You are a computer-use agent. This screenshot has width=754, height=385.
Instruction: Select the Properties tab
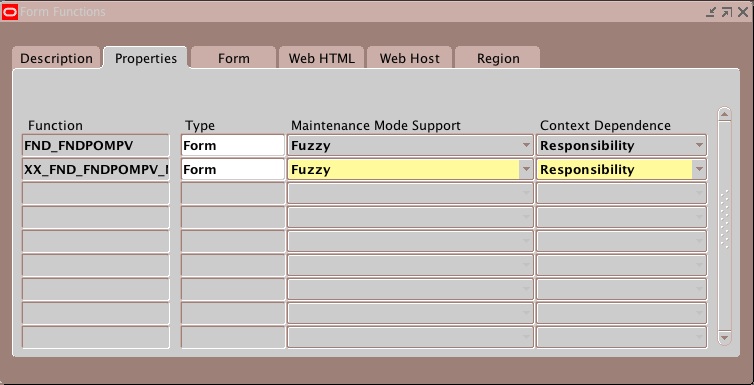pyautogui.click(x=146, y=58)
